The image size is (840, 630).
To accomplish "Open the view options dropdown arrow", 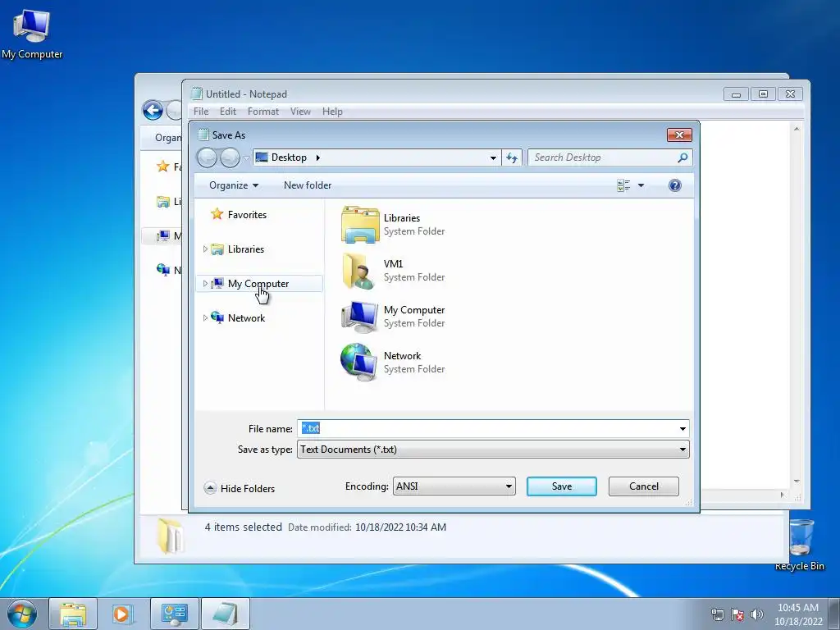I will click(641, 185).
